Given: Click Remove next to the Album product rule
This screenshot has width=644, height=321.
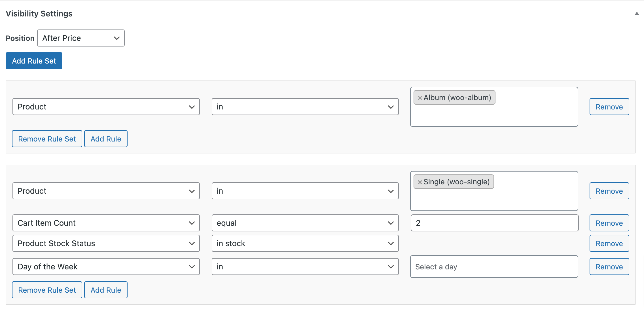Looking at the screenshot, I should (x=609, y=107).
